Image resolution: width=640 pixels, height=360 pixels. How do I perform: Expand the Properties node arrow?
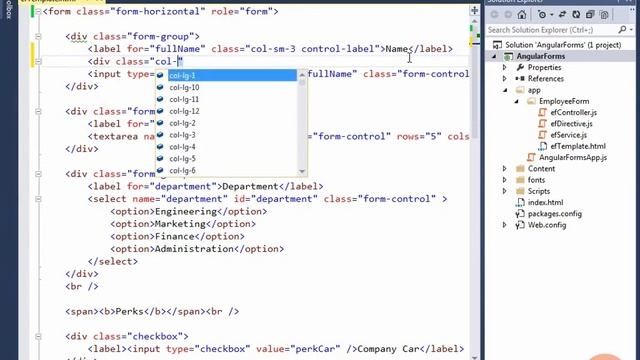click(x=505, y=67)
